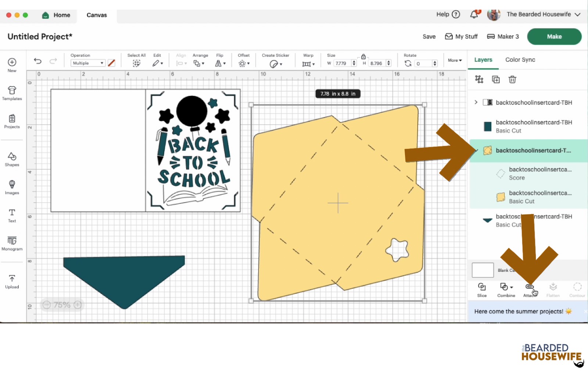Click the green Make button
This screenshot has width=588, height=374.
coord(554,36)
